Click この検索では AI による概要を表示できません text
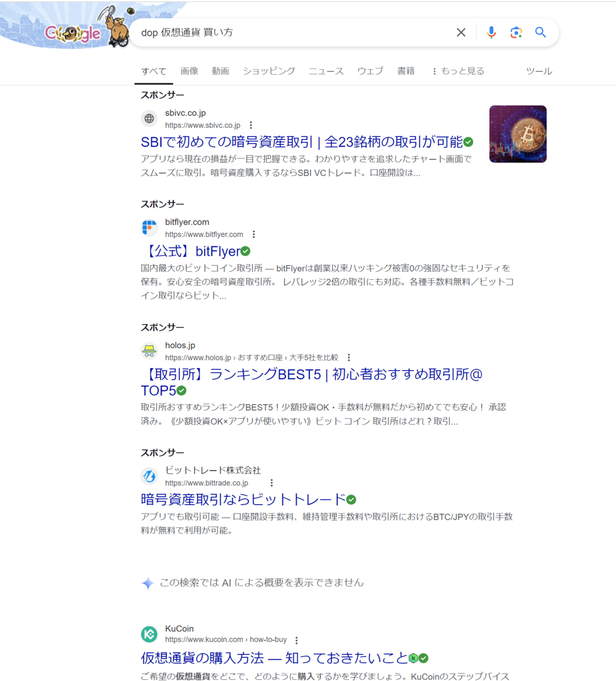 (262, 583)
